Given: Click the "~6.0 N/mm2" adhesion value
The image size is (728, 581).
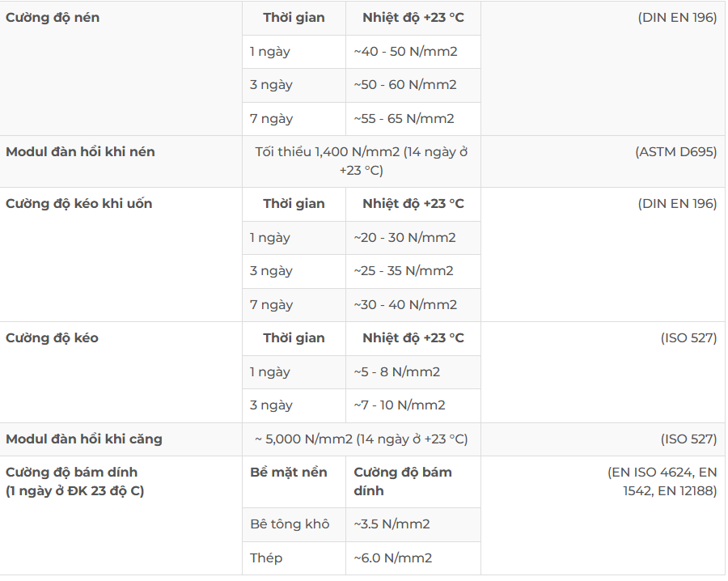Looking at the screenshot, I should (x=392, y=558).
